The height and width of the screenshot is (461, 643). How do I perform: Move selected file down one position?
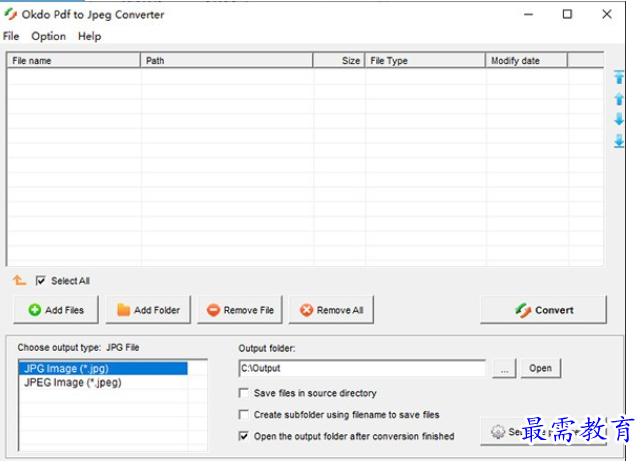[619, 119]
